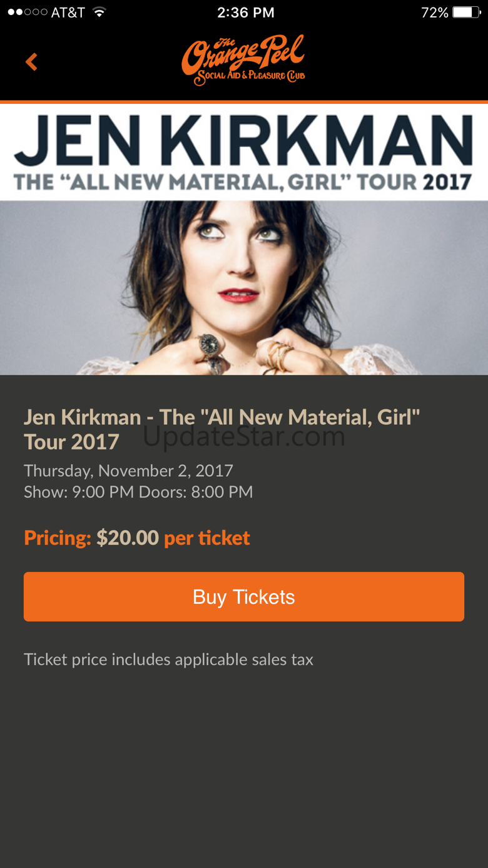Screen dimensions: 488x868
Task: Tap the $20.00 price amount
Action: click(x=128, y=538)
